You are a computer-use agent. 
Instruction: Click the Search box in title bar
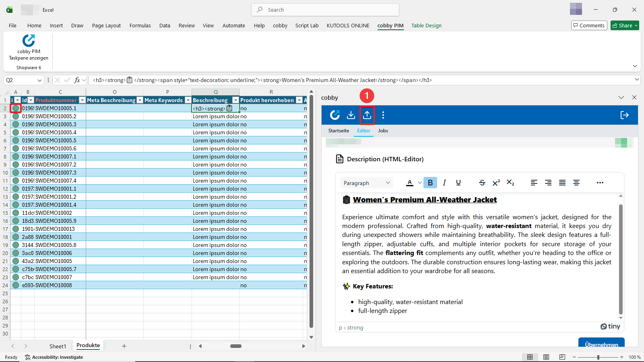coord(325,10)
